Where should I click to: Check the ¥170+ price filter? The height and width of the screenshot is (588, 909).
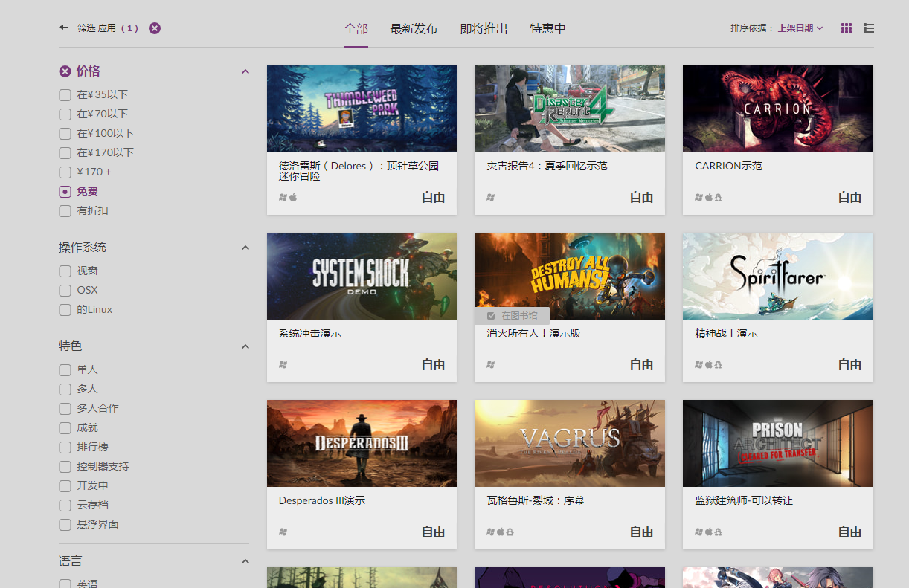[65, 172]
